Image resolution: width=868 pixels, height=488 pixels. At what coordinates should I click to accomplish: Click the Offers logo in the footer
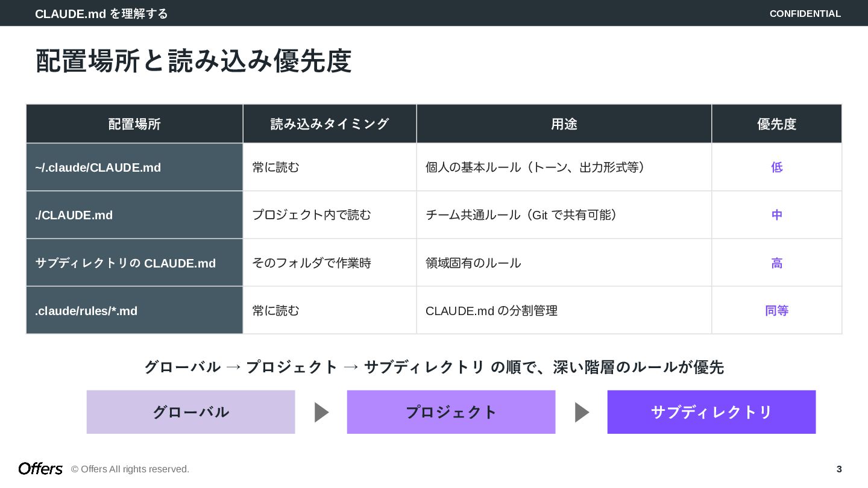(x=40, y=469)
